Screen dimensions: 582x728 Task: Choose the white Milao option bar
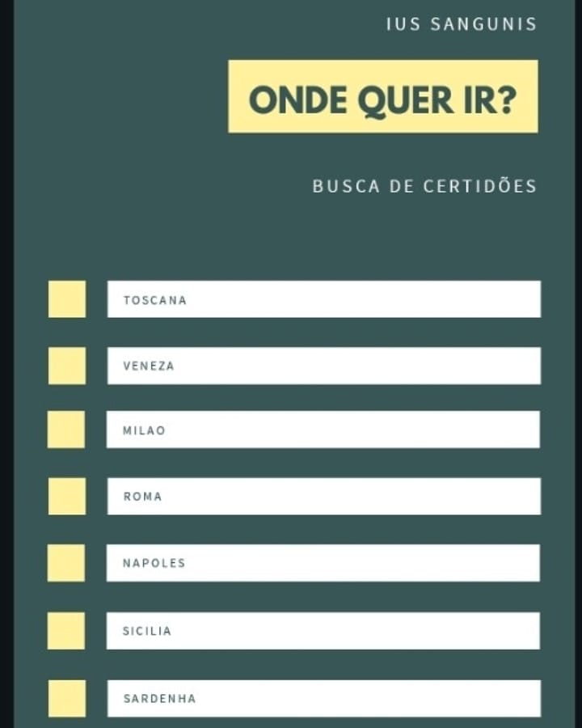point(323,430)
